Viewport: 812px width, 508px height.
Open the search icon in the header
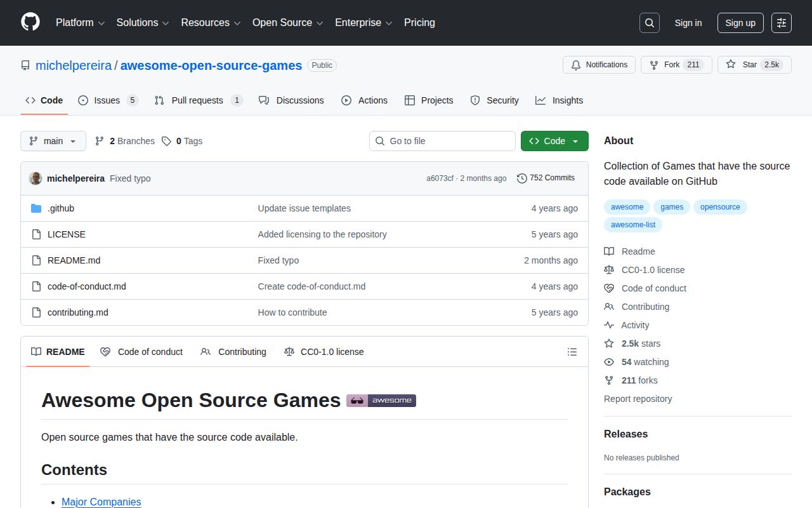[649, 23]
